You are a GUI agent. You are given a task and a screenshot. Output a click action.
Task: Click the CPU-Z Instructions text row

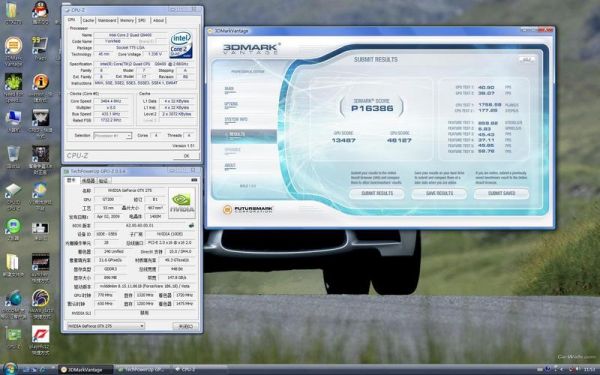(144, 83)
